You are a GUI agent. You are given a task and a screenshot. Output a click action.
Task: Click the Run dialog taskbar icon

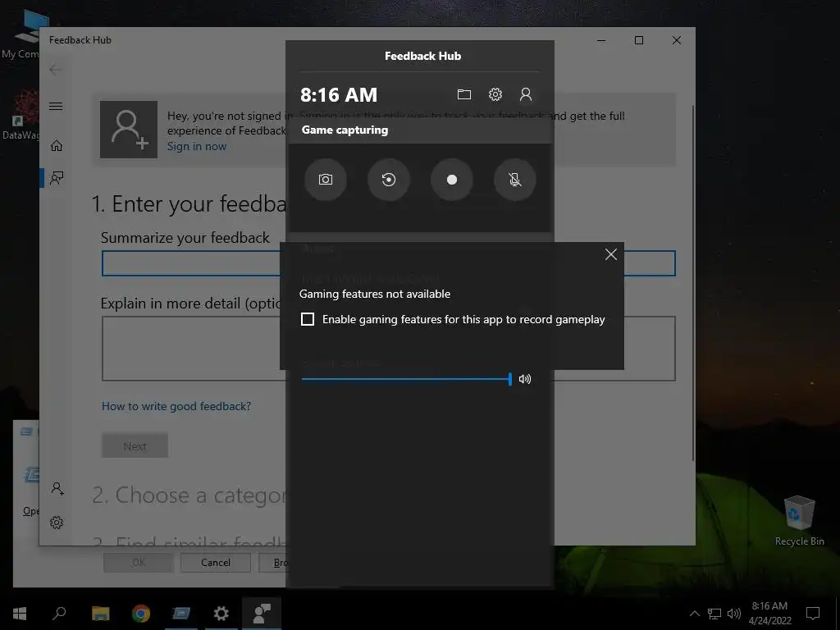181,614
